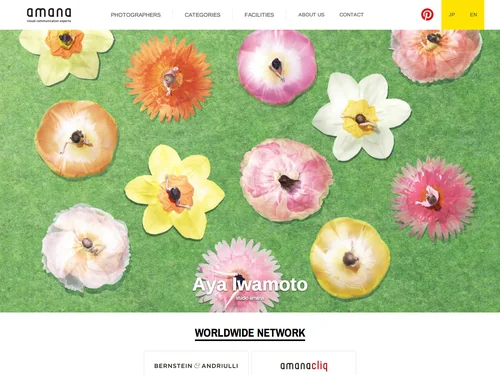This screenshot has height=375, width=500.
Task: Click the WORLDWIDE NETWORK heading
Action: tap(250, 333)
